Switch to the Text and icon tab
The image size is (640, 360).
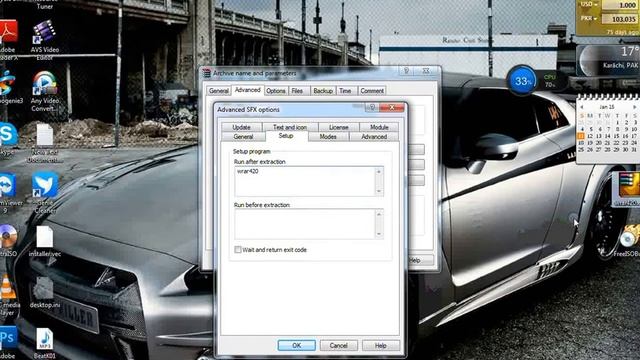[290, 127]
